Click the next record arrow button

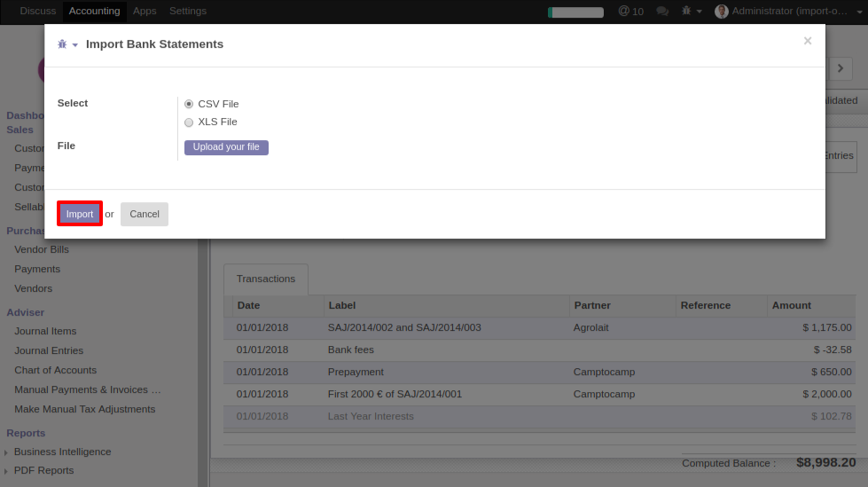(840, 68)
